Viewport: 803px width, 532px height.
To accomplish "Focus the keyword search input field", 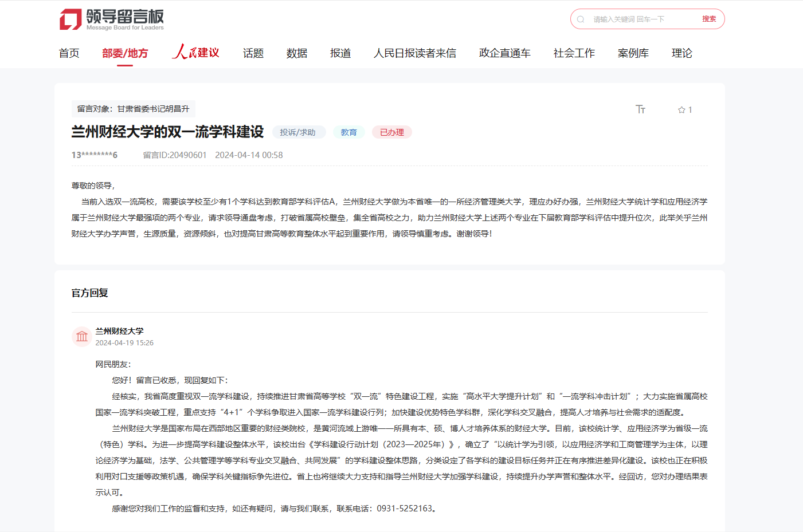I will point(643,19).
